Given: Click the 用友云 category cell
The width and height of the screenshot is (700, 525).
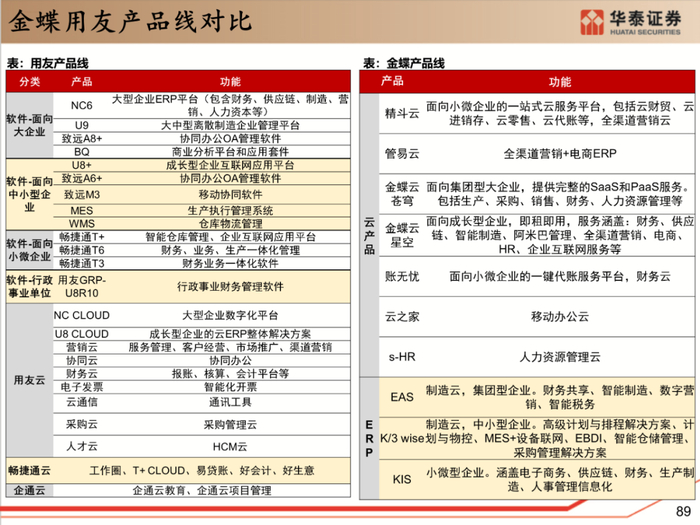Looking at the screenshot, I should (x=29, y=380).
